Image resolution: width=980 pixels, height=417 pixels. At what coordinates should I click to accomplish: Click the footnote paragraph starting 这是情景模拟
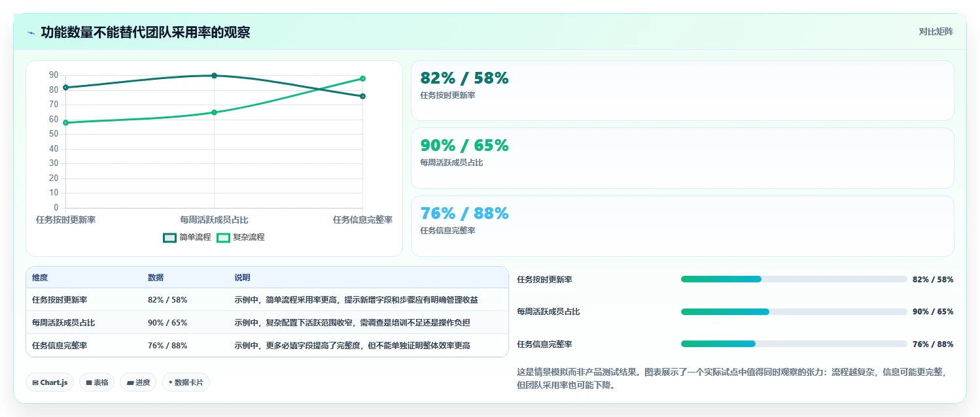733,378
